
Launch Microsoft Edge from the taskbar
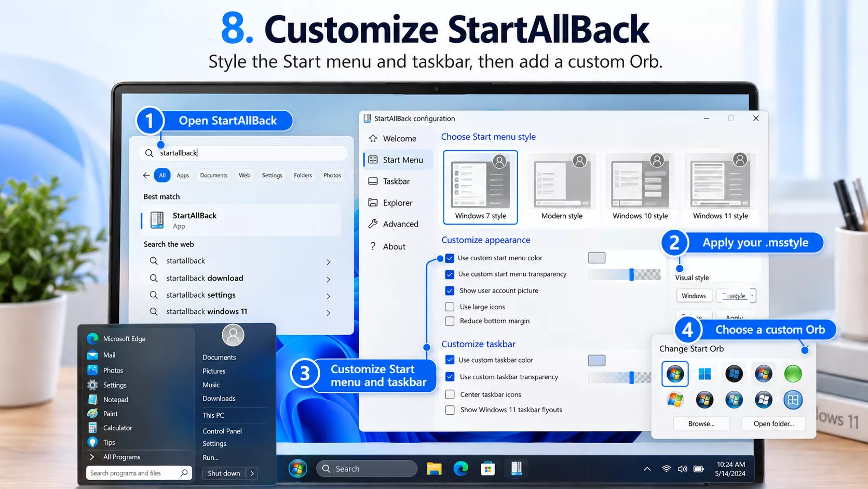460,469
